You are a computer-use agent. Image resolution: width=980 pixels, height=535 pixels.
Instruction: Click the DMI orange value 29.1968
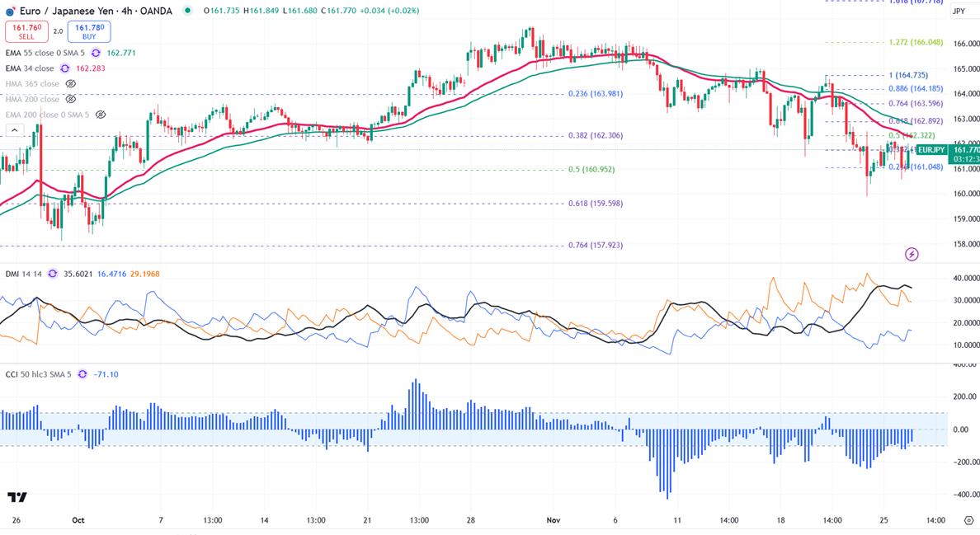145,274
